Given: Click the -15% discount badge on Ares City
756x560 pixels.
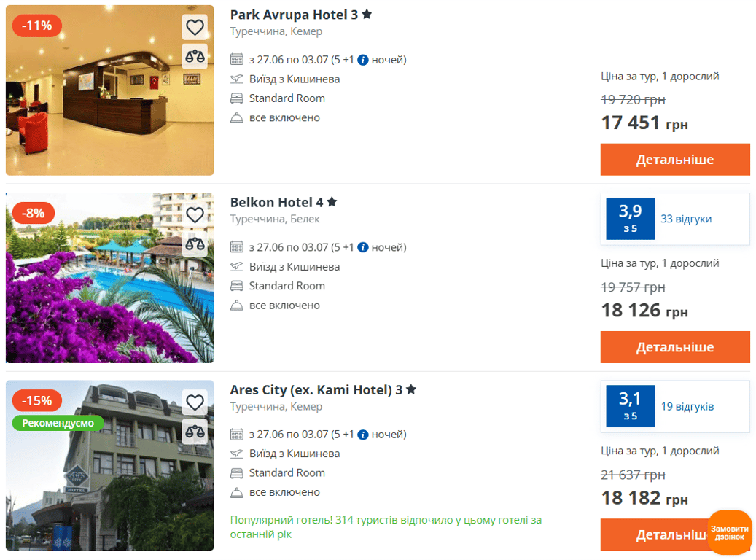Looking at the screenshot, I should [38, 400].
